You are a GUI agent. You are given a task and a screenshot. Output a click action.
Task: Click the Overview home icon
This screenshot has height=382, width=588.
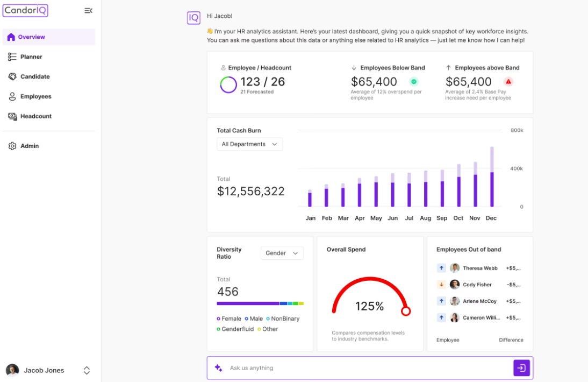(12, 37)
